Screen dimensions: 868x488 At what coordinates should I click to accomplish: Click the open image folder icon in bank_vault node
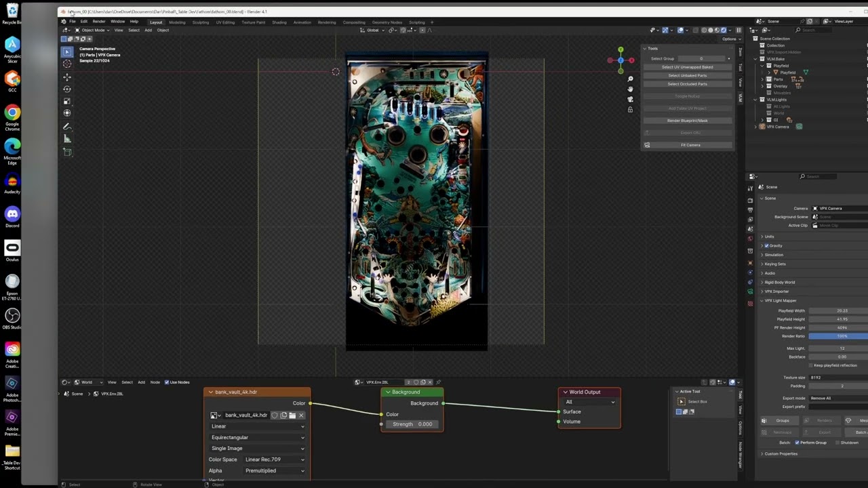click(x=292, y=415)
